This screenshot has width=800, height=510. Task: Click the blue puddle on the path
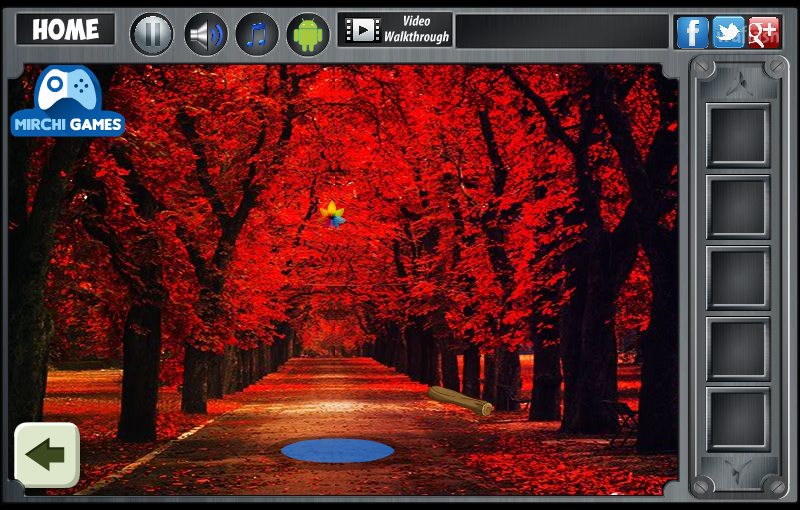click(x=337, y=451)
